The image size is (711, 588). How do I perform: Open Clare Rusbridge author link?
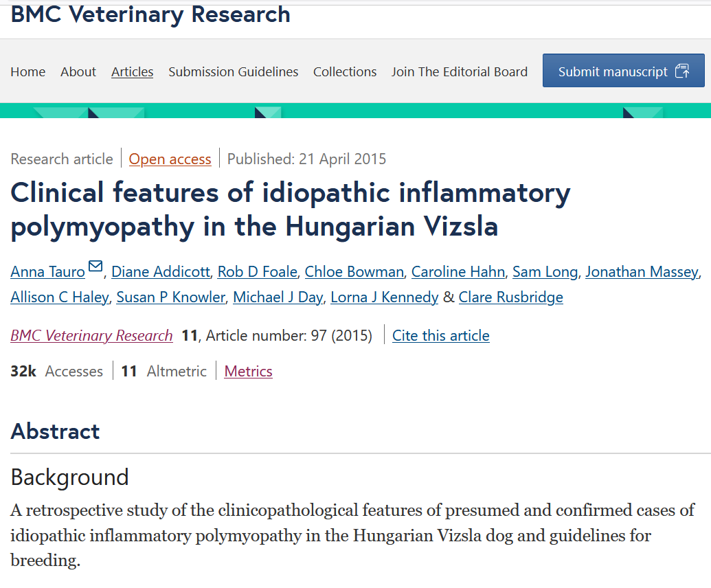[x=510, y=297]
